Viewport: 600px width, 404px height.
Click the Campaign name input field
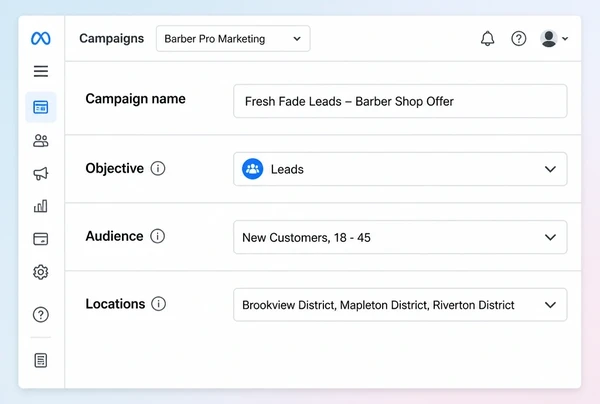(400, 101)
